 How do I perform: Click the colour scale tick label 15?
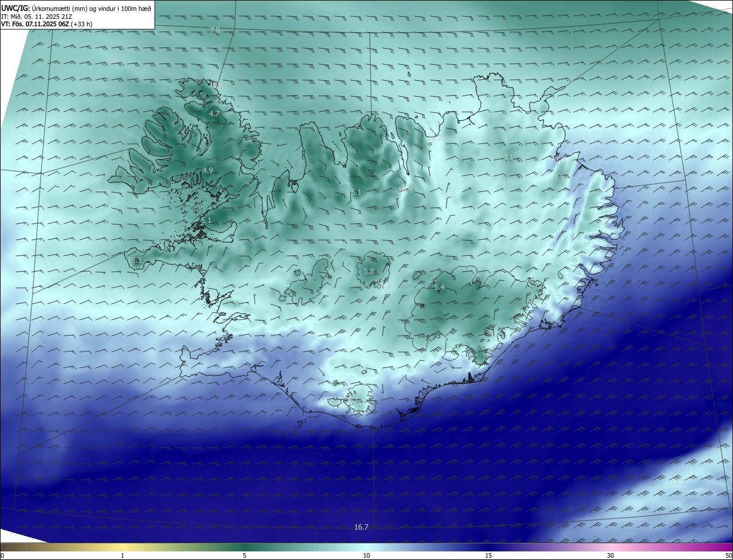488,556
